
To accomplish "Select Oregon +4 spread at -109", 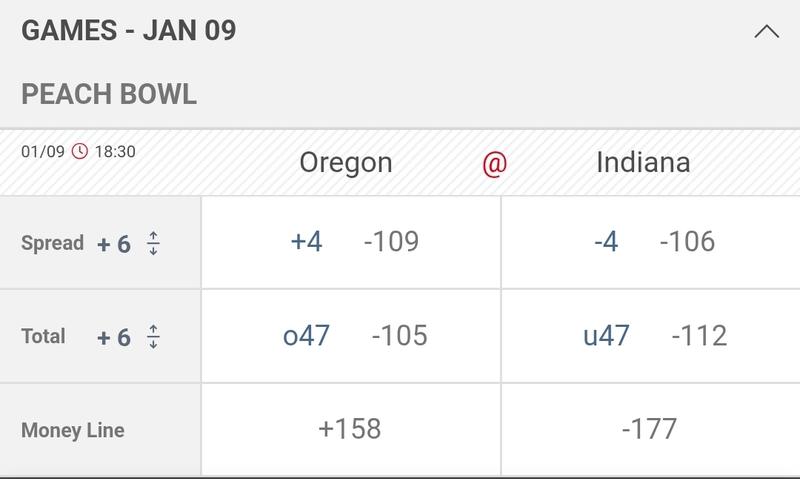I will 351,242.
